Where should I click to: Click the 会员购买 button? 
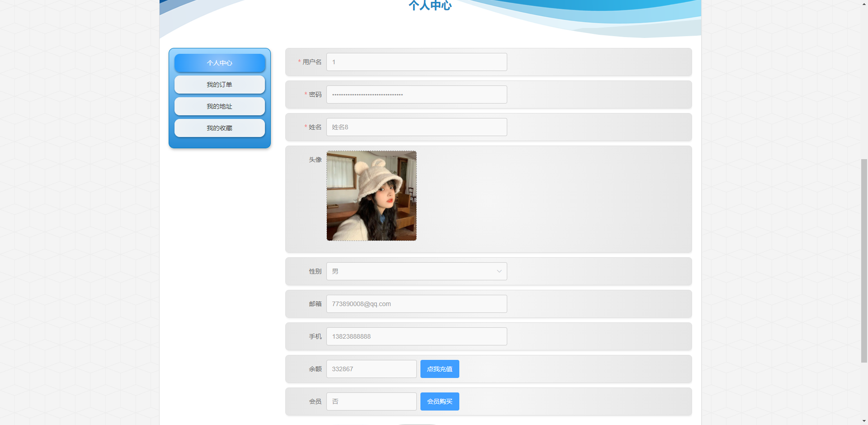pyautogui.click(x=440, y=401)
